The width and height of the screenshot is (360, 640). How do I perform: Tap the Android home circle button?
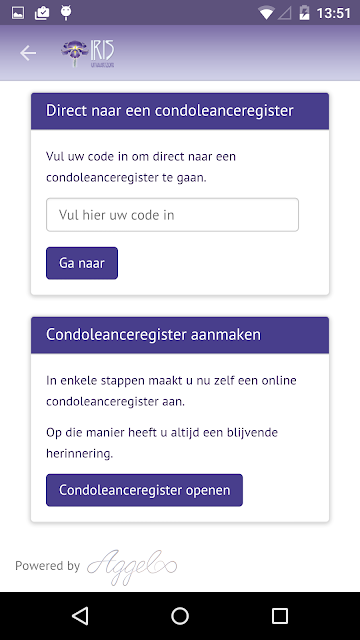click(180, 616)
